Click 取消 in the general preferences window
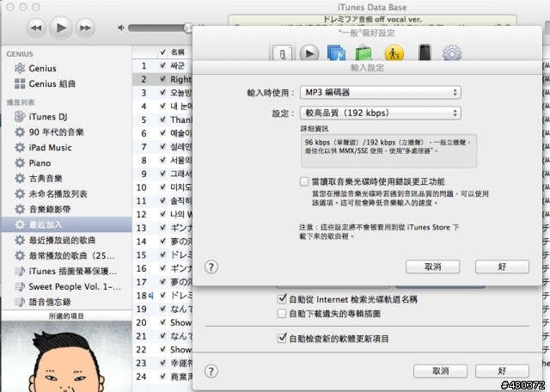The image size is (550, 392). point(440,371)
